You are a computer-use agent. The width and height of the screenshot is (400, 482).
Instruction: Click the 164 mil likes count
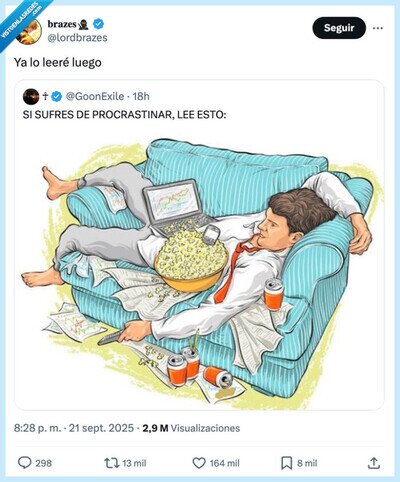(x=225, y=463)
